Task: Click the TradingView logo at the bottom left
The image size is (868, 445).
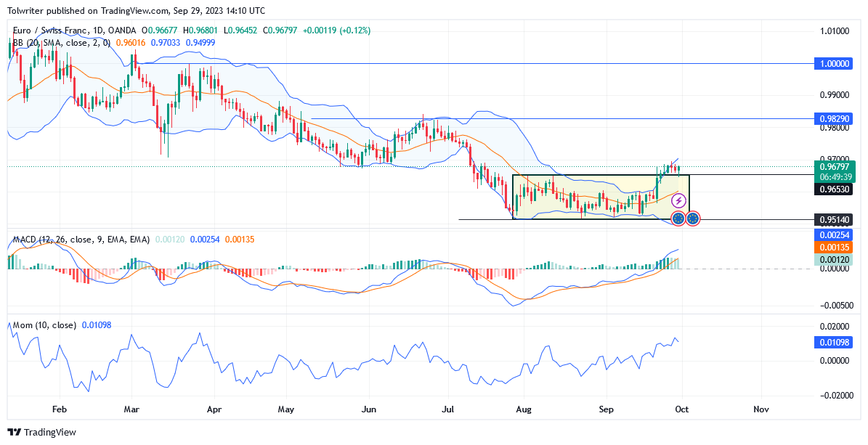Action: pyautogui.click(x=41, y=432)
